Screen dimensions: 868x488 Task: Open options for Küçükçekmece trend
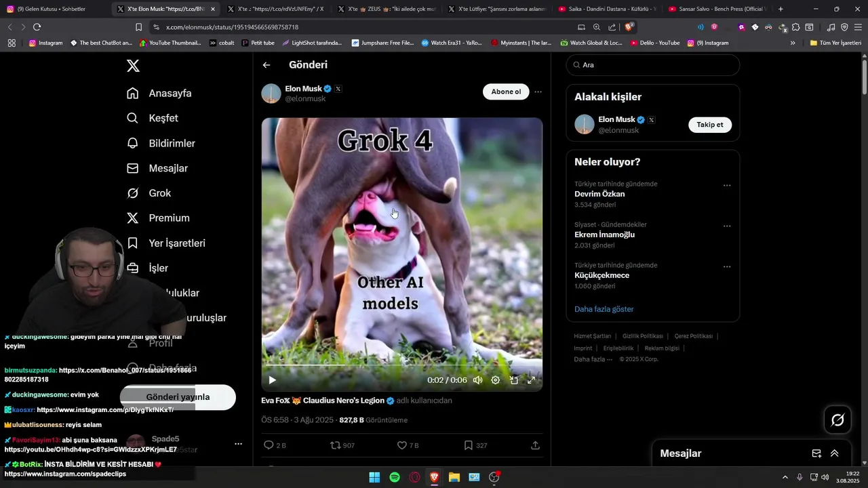(727, 266)
